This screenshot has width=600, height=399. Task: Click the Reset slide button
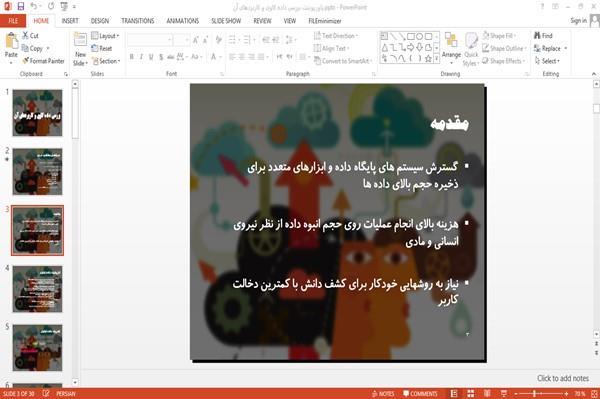coord(102,48)
